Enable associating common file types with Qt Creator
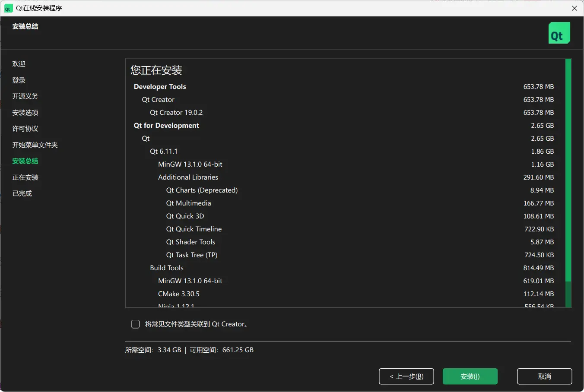584x392 pixels. click(136, 324)
